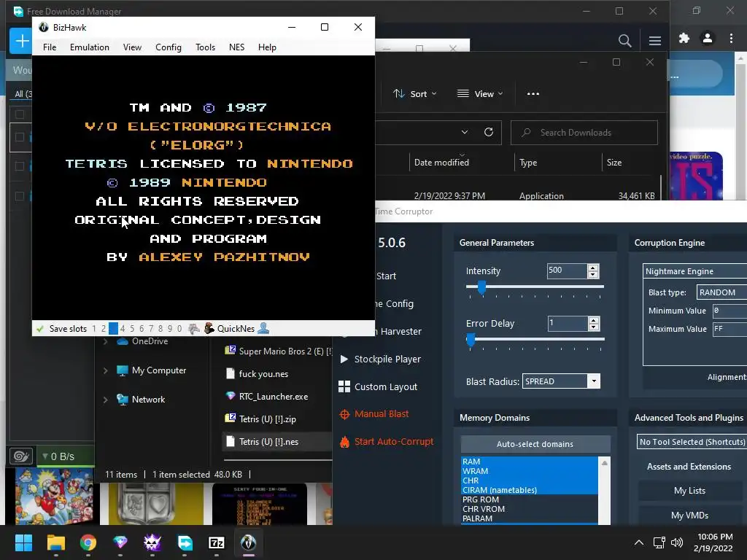Click the search magnifier icon in browser toolbar
Screen dimensions: 747x560
624,41
